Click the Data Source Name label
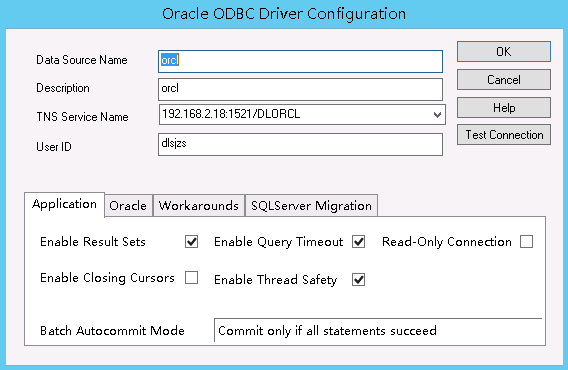568x370 pixels. 82,60
